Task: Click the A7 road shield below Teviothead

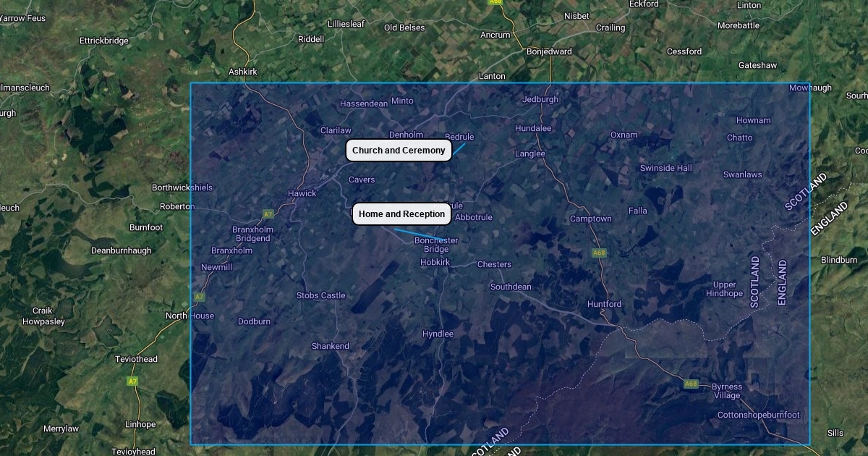Action: pos(132,381)
